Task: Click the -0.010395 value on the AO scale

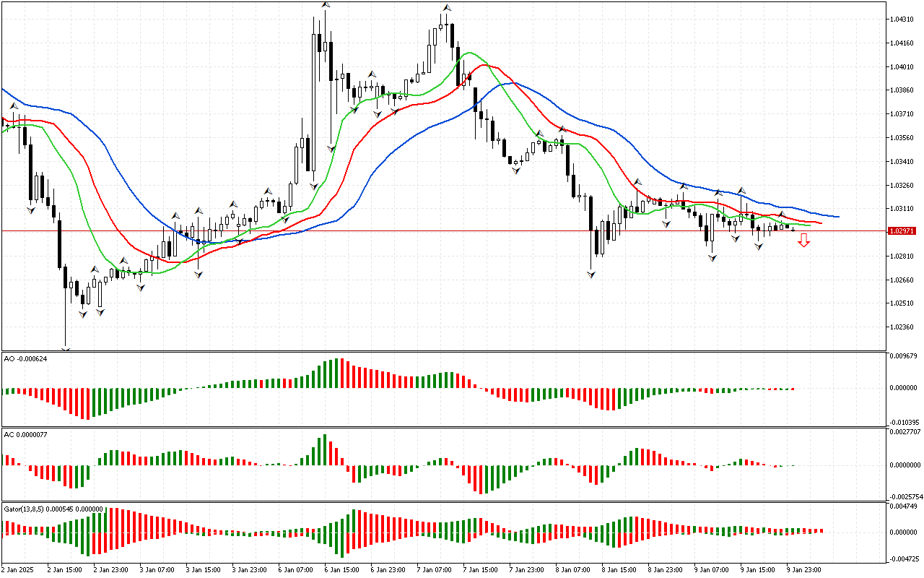Action: pyautogui.click(x=905, y=422)
